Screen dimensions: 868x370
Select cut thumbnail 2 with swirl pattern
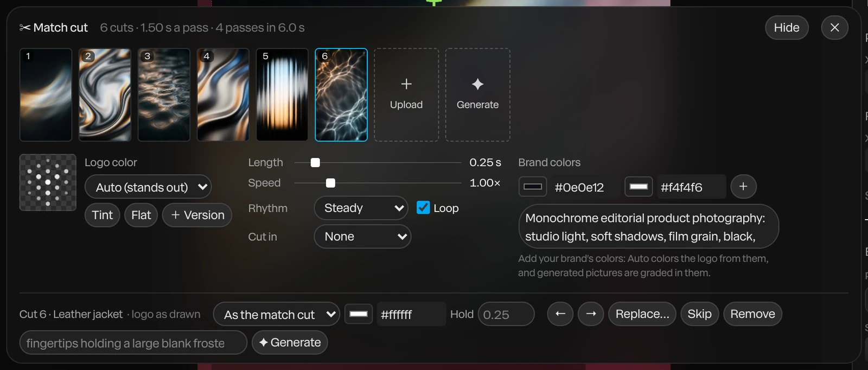tap(105, 95)
